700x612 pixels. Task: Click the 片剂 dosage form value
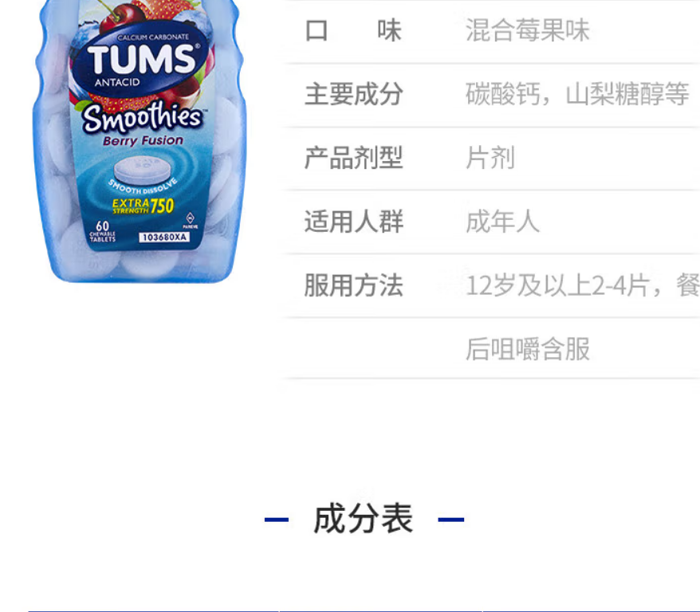click(490, 158)
